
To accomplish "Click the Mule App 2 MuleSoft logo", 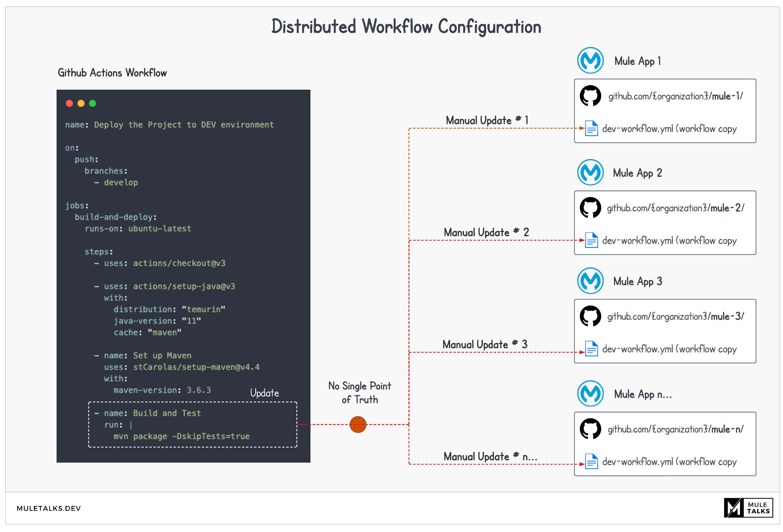I will coord(590,172).
